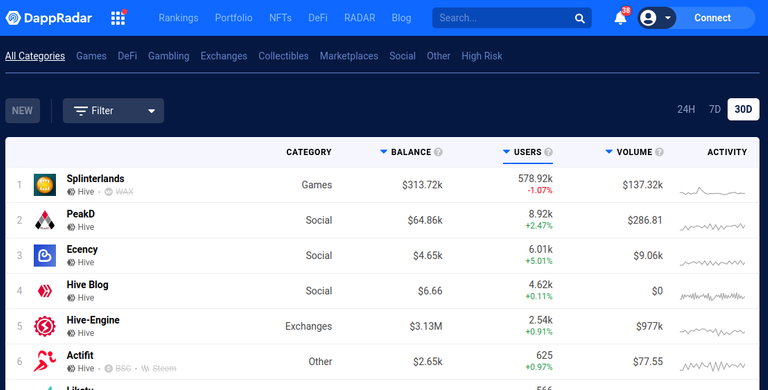
Task: Click the Connect button
Action: point(712,18)
